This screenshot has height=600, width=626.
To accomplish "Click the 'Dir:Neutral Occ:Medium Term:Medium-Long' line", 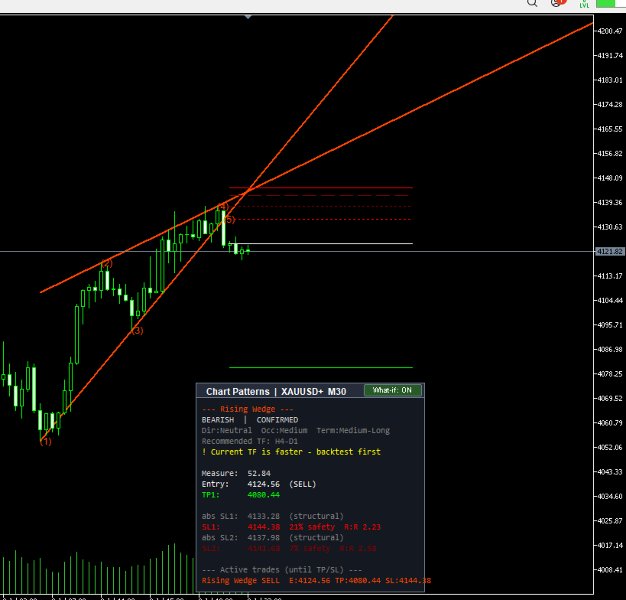I will [295, 430].
